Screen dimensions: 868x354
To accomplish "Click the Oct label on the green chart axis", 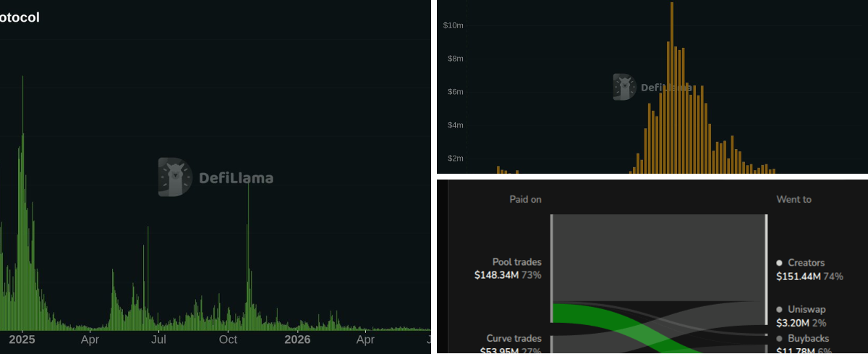I will [x=229, y=339].
